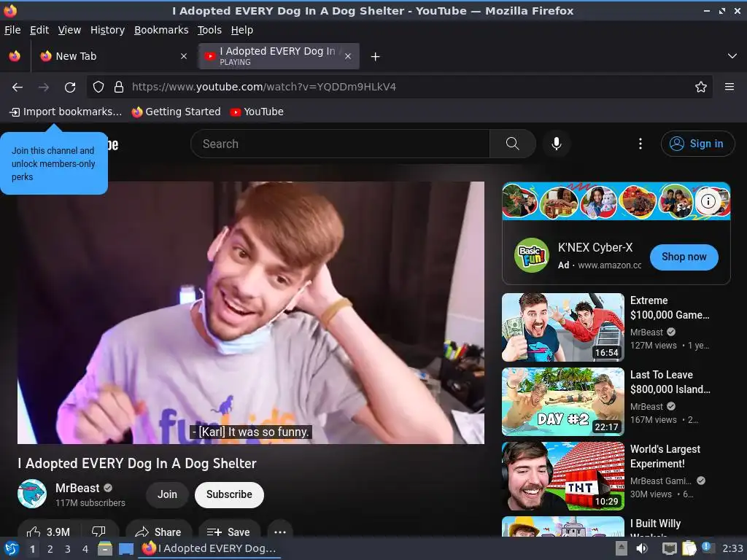Switch to workspace 4 on taskbar
Screen dimensions: 747x560
point(85,549)
